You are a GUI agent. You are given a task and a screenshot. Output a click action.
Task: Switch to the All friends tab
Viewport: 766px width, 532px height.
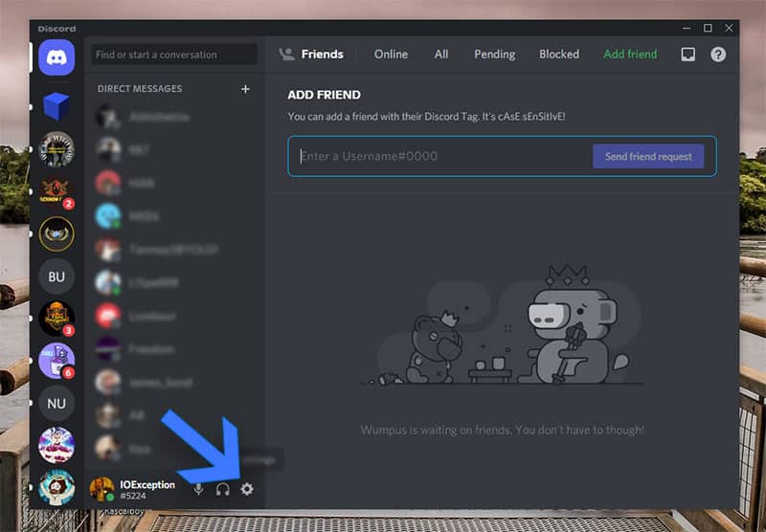tap(441, 55)
